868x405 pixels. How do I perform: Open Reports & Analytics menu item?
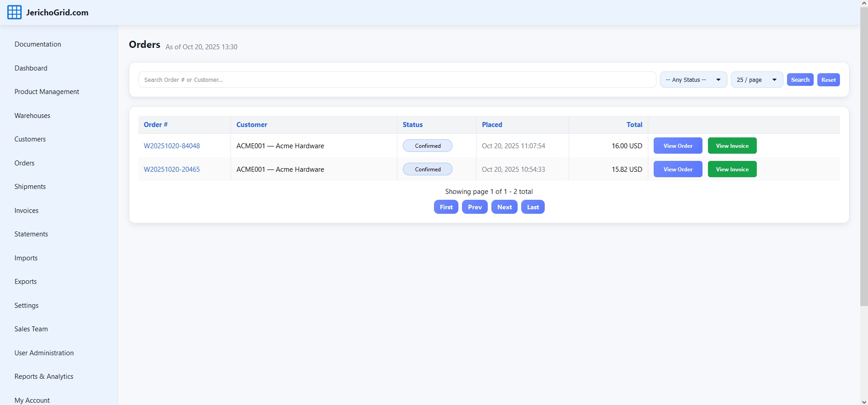point(44,377)
